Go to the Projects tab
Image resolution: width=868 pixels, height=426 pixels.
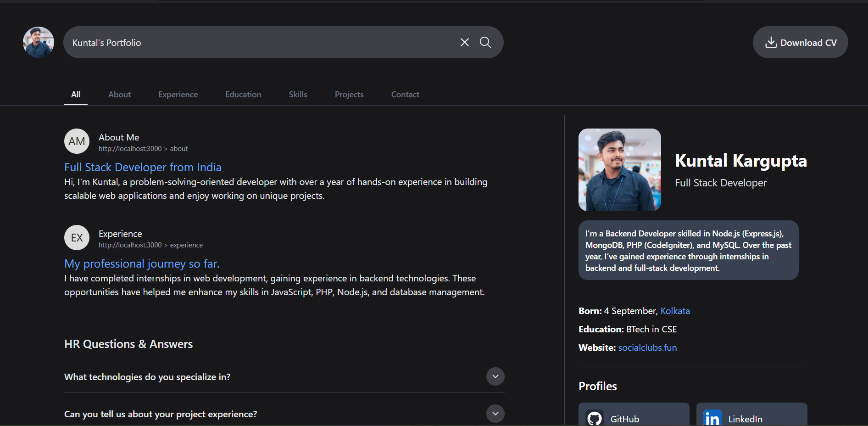point(349,95)
